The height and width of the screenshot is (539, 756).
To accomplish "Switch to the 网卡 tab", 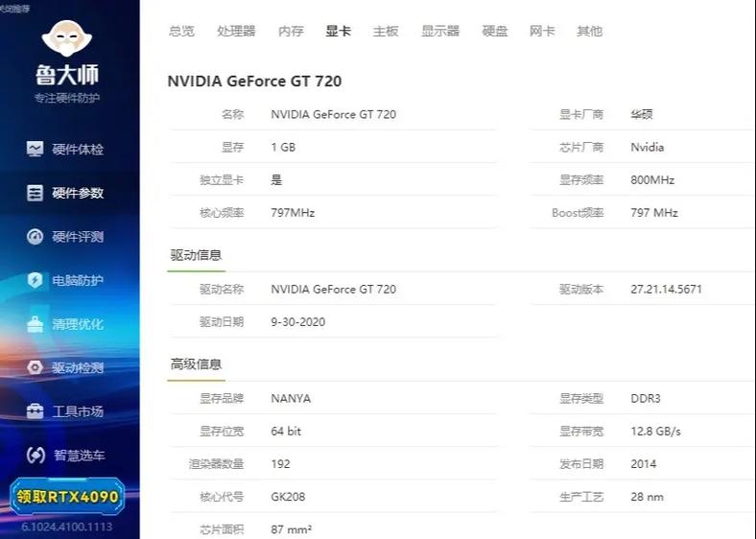I will point(542,32).
